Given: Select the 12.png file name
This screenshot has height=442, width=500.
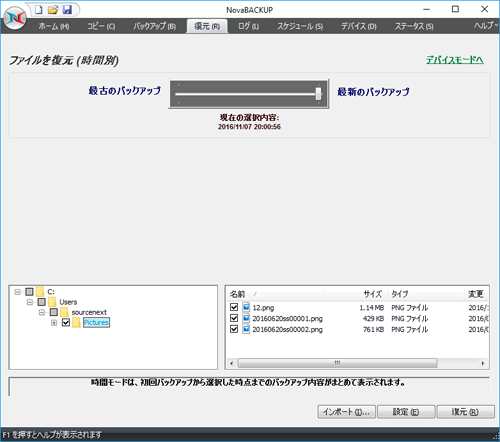Looking at the screenshot, I should pos(263,308).
